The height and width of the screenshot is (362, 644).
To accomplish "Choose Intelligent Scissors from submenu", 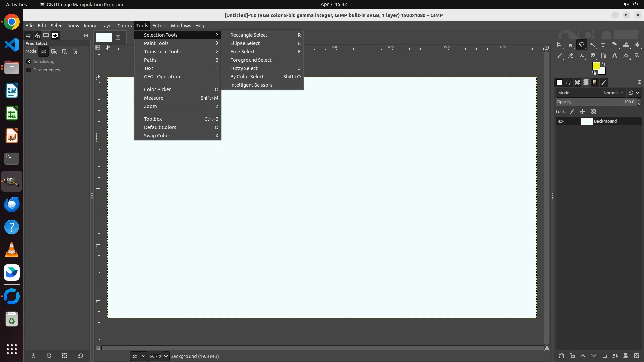I will click(x=251, y=85).
